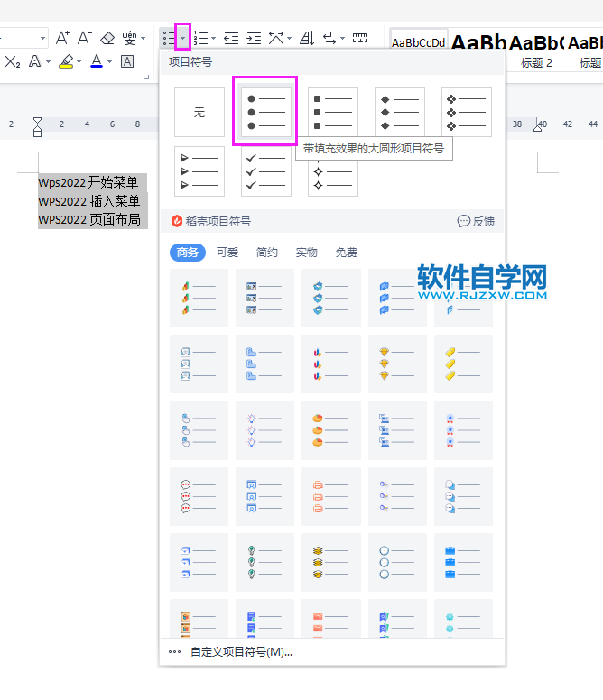Choose the stacked layers bullet style
This screenshot has height=700, width=603.
[331, 563]
